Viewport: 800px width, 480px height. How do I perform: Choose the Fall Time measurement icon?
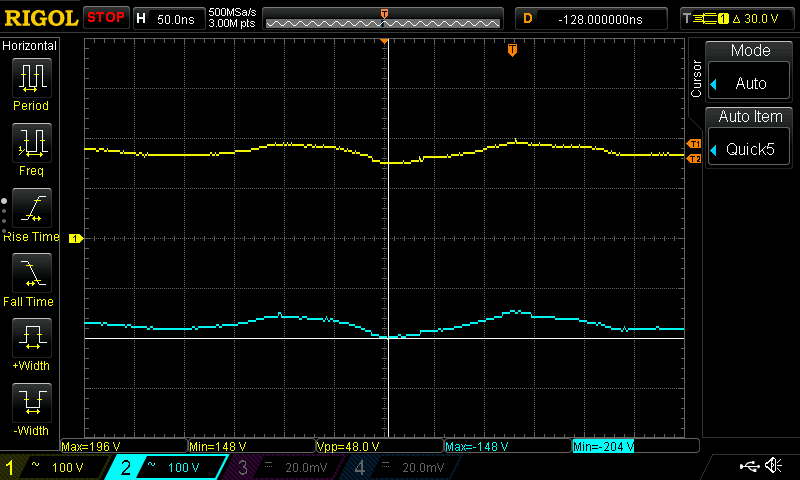30,272
